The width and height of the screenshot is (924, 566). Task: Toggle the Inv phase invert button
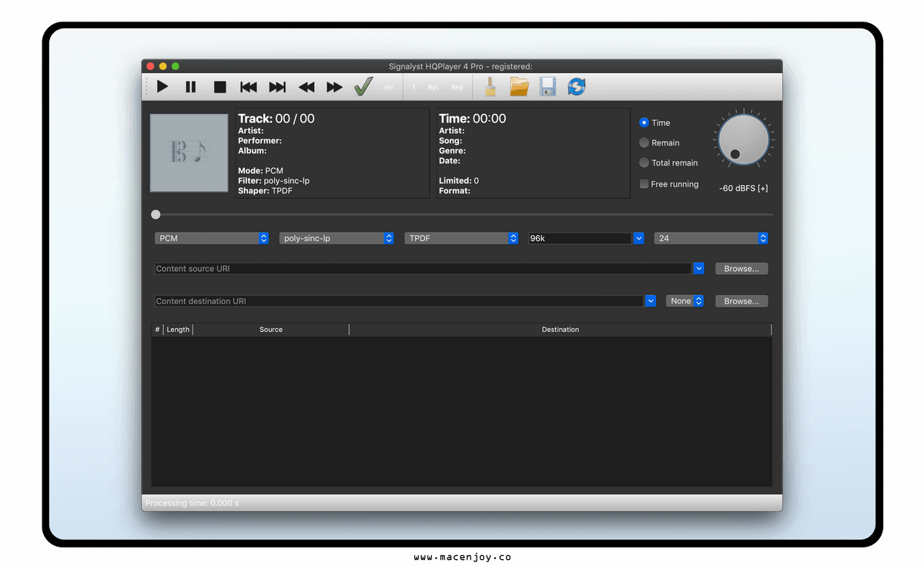389,88
